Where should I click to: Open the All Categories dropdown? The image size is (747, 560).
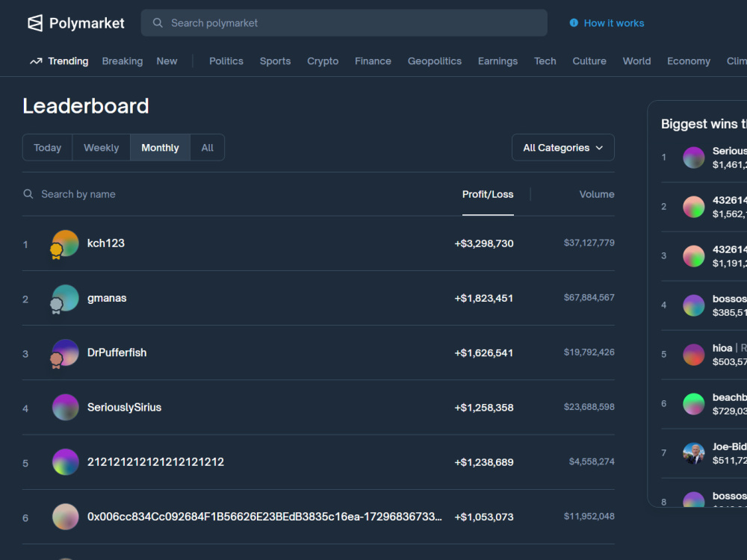click(563, 148)
